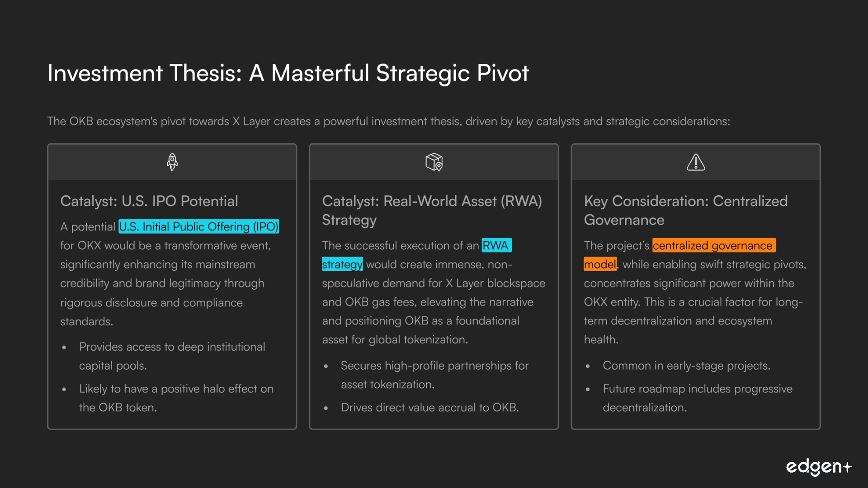Click the warning triangle icon
The image size is (868, 488).
(x=696, y=162)
